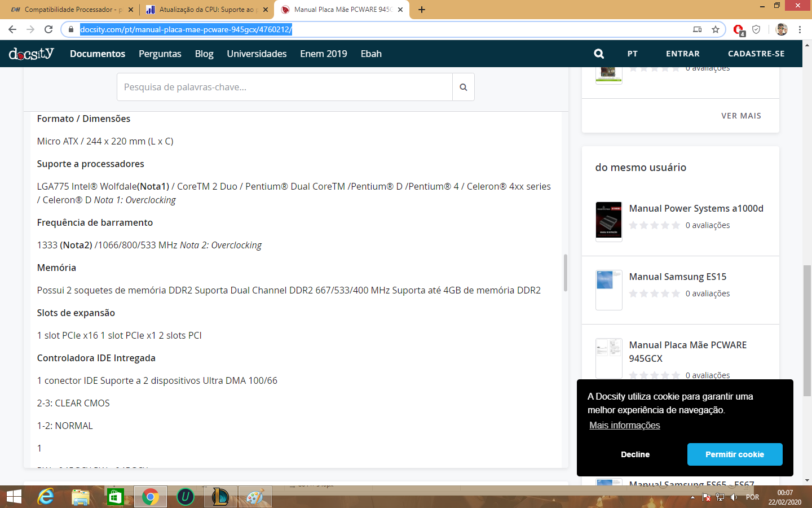Click the network icon in tray
Image resolution: width=812 pixels, height=508 pixels.
[x=720, y=497]
